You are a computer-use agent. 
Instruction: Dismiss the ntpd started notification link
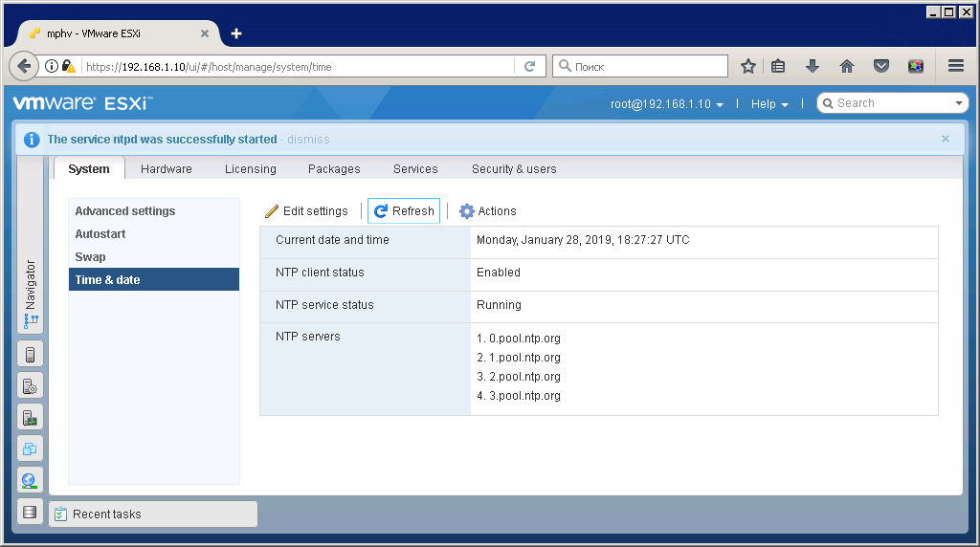(308, 140)
